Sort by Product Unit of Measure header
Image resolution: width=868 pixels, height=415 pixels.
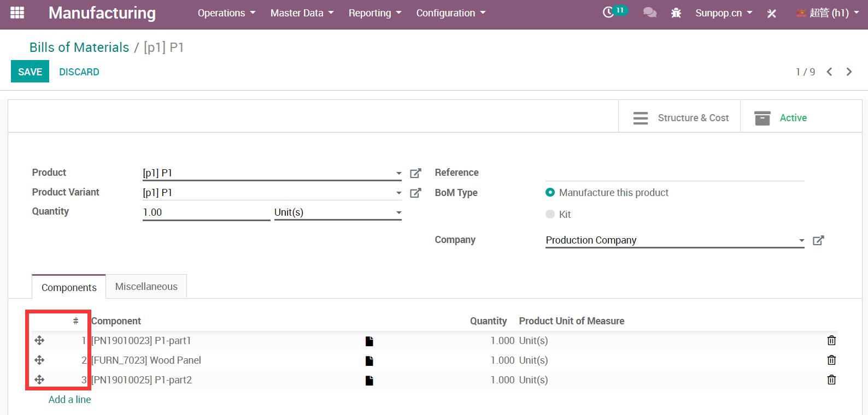click(572, 321)
